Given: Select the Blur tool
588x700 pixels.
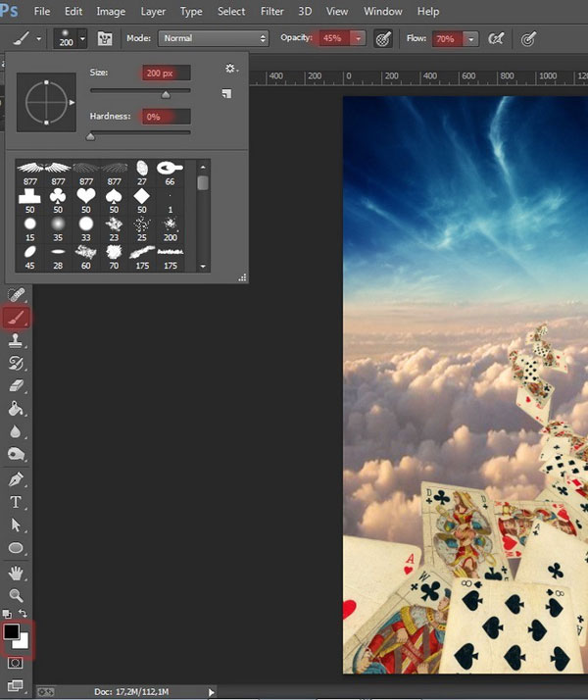Looking at the screenshot, I should coord(16,431).
